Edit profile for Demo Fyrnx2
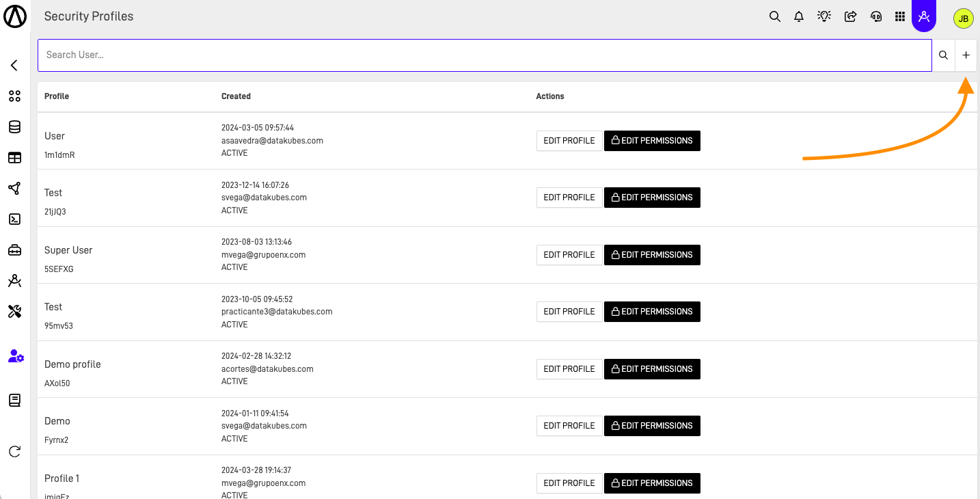This screenshot has height=499, width=980. point(569,426)
